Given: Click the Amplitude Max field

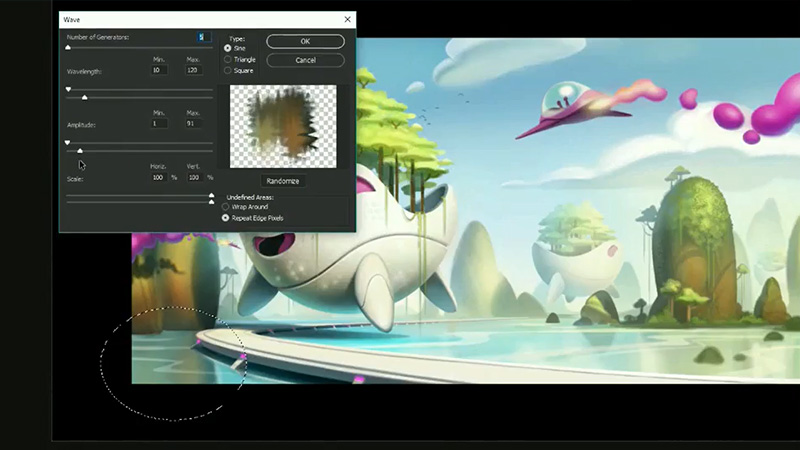Looking at the screenshot, I should tap(193, 123).
